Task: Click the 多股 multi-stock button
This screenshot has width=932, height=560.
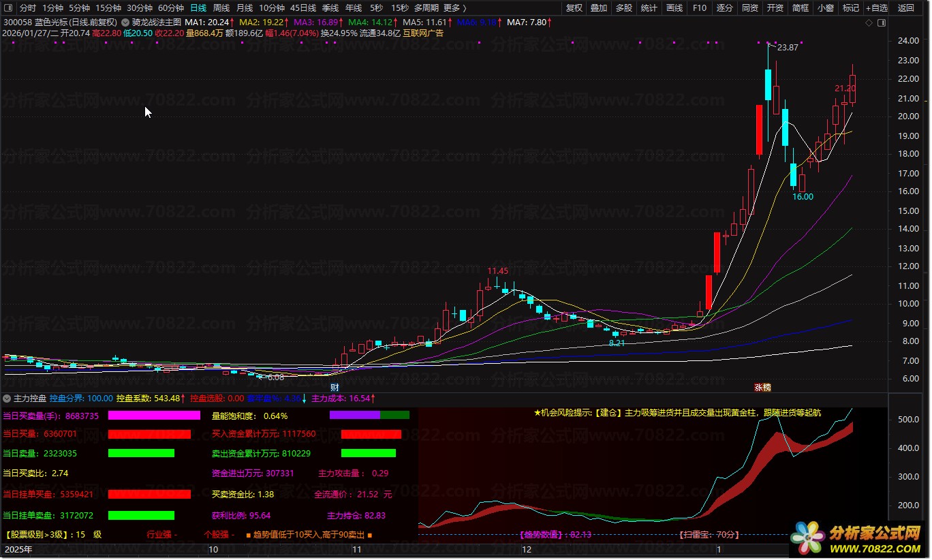Action: tap(624, 8)
